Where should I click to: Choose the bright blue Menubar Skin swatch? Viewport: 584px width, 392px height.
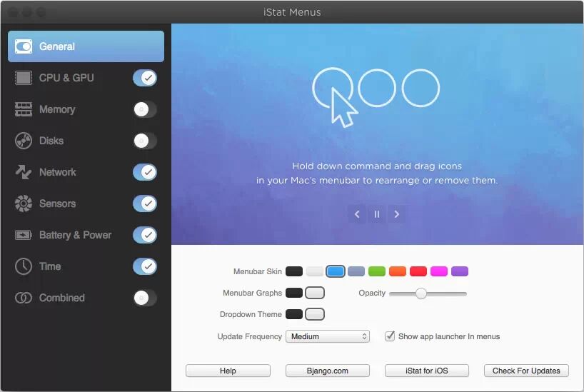tap(336, 271)
